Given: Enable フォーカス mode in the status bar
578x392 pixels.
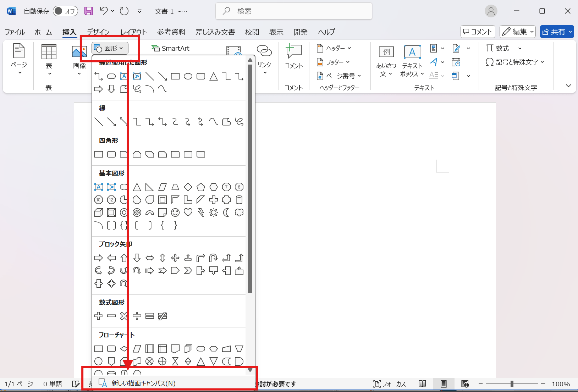Looking at the screenshot, I should point(390,383).
